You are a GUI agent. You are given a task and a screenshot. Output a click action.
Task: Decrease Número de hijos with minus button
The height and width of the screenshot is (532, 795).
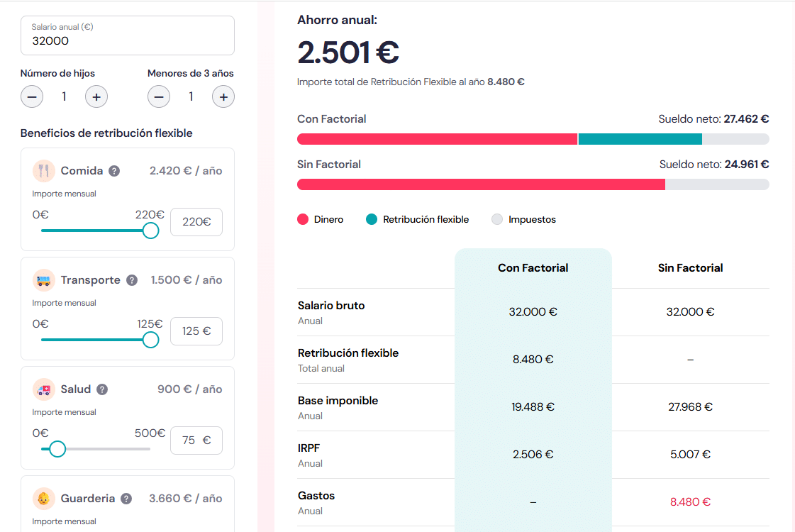(32, 97)
